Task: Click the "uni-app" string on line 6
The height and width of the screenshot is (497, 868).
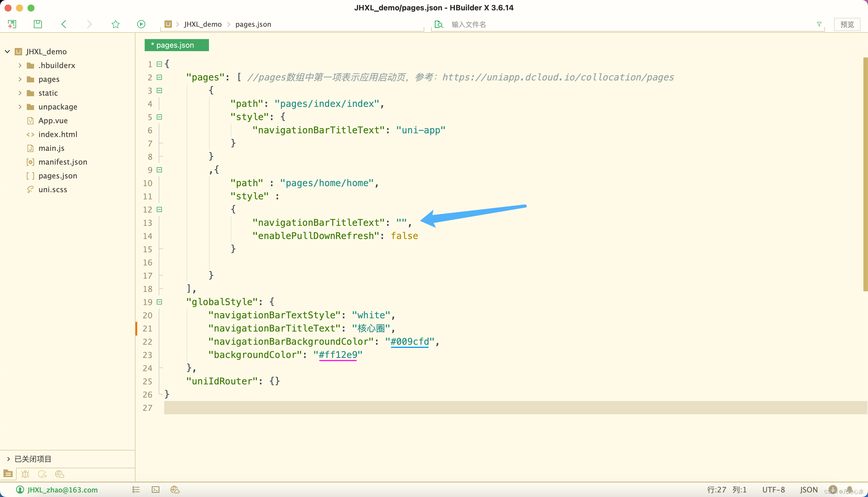Action: [421, 130]
